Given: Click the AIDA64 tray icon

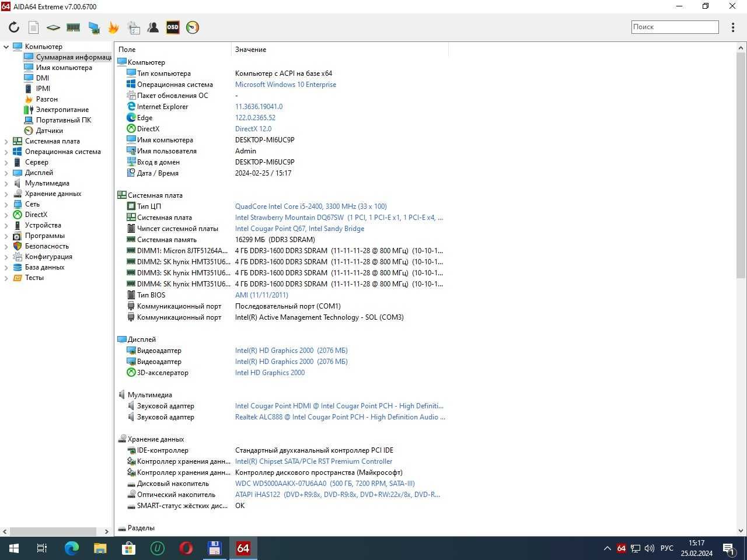Looking at the screenshot, I should (621, 548).
